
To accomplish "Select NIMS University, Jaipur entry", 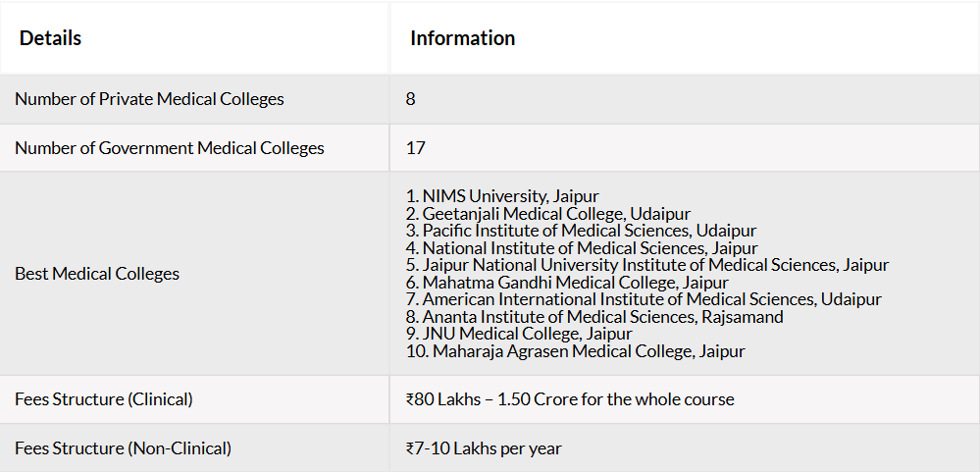I will 502,197.
